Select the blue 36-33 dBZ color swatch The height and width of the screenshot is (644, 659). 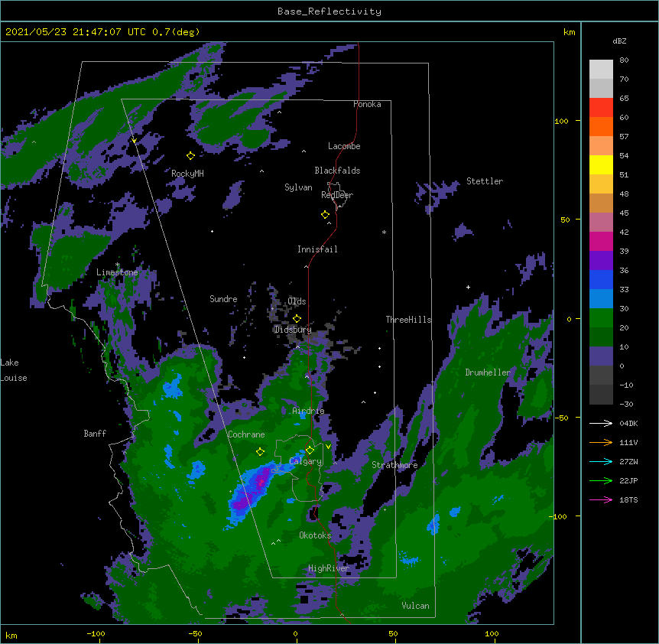click(x=601, y=279)
